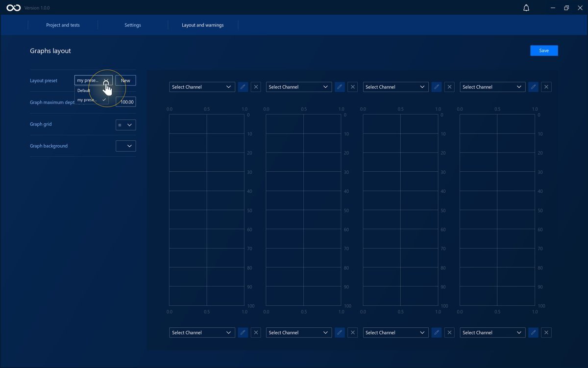This screenshot has height=368, width=588.
Task: Click the New preset button
Action: 126,80
